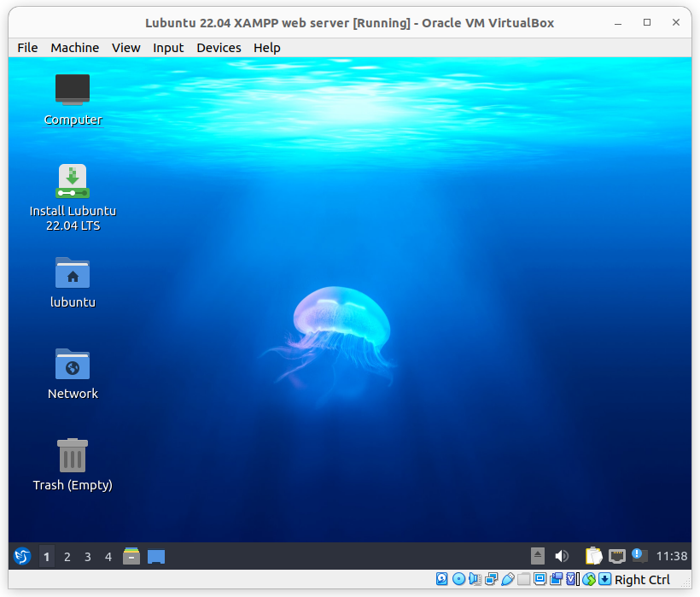Screen dimensions: 700x597
Task: Click the VirtualBox USB devices status icon
Action: (x=508, y=580)
